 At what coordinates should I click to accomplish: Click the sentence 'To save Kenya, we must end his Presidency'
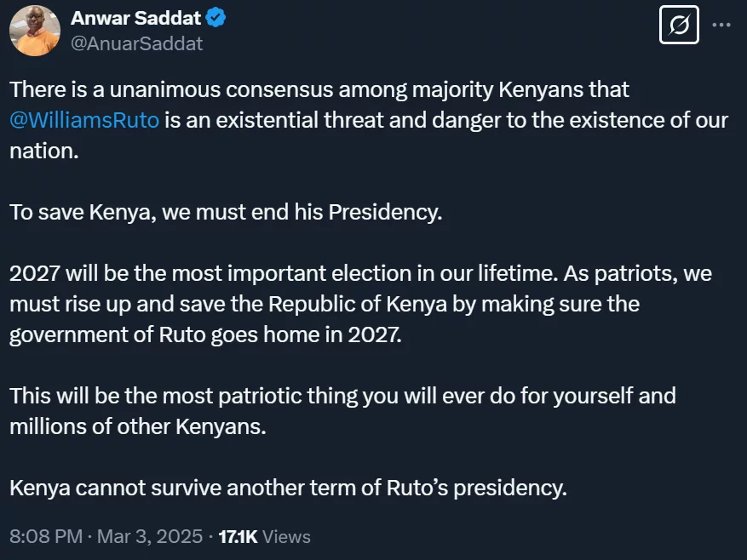point(226,212)
